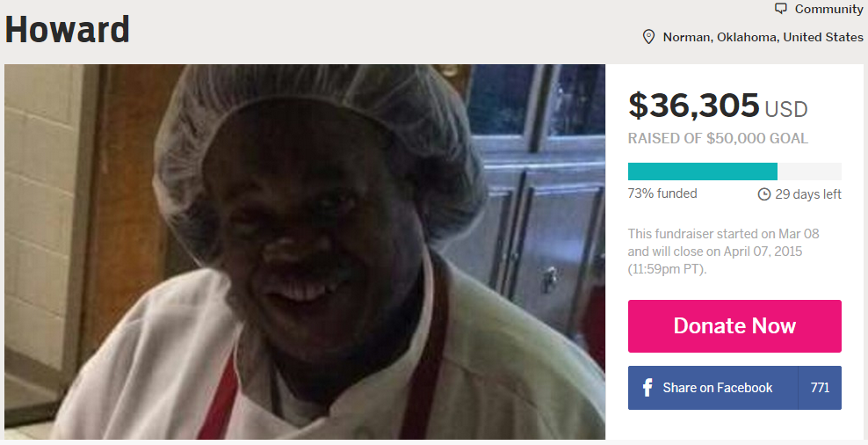The height and width of the screenshot is (445, 868).
Task: Click the Community speech bubble icon
Action: (x=780, y=9)
